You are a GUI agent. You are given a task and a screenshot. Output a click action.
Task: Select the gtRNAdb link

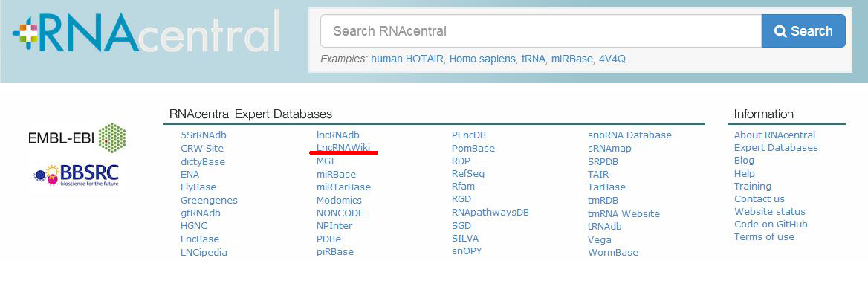201,213
